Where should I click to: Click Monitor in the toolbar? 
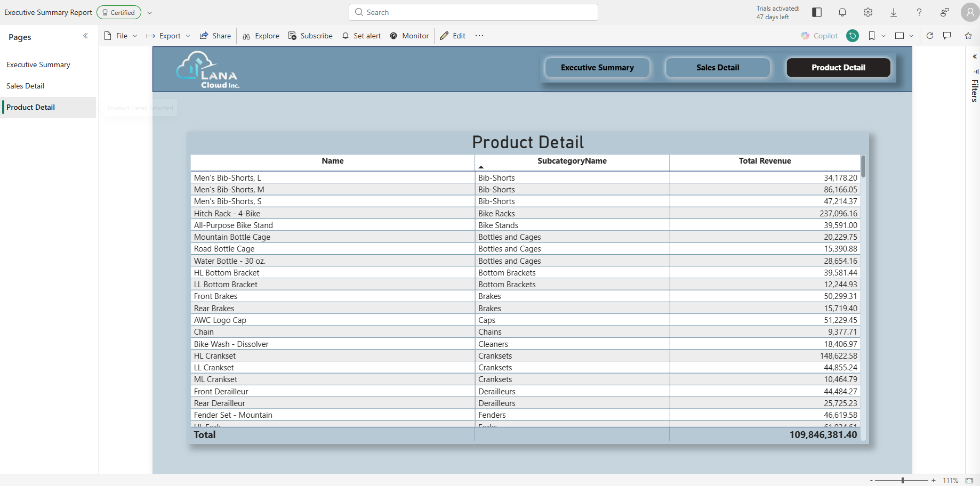point(409,36)
